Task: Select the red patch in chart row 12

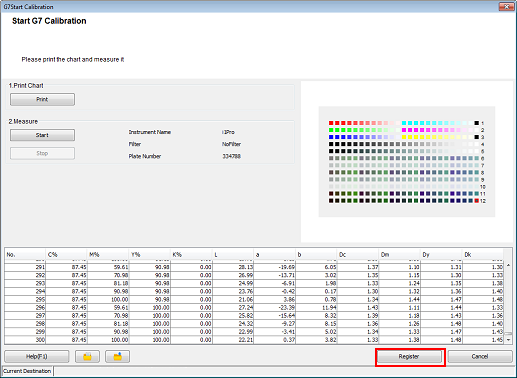Action: point(477,201)
